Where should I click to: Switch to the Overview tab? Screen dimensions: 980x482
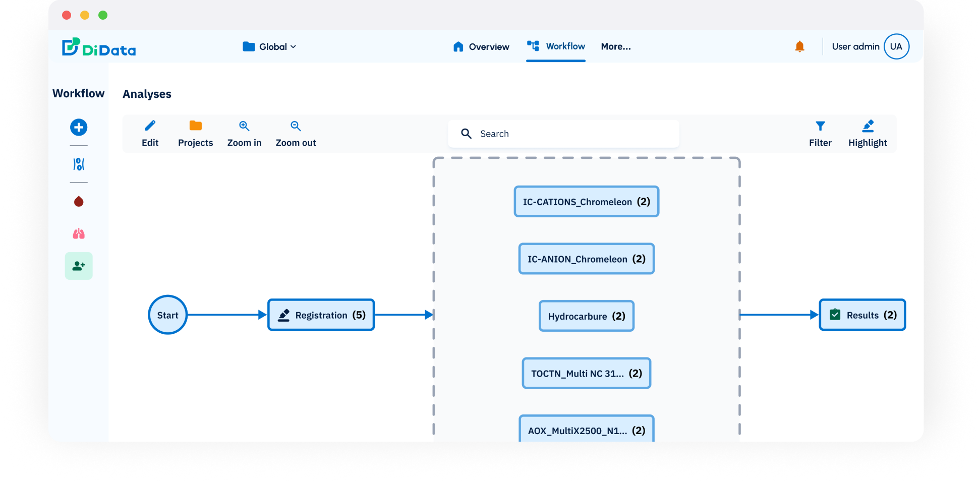click(481, 47)
